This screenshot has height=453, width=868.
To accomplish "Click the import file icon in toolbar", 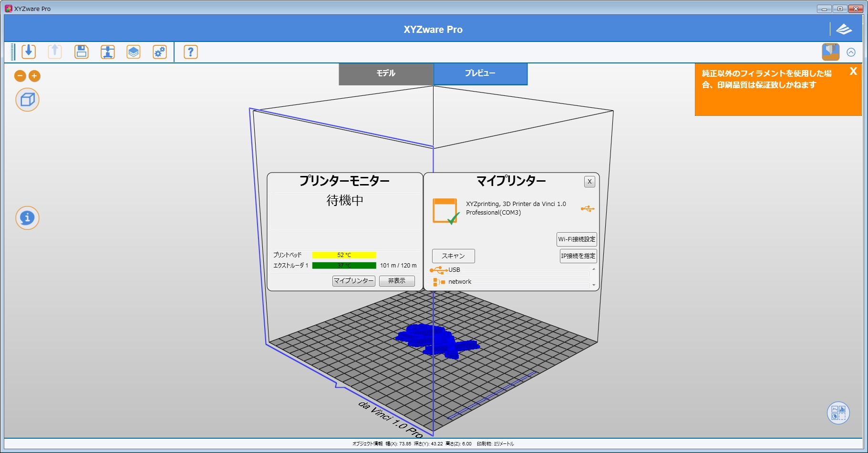I will (29, 51).
